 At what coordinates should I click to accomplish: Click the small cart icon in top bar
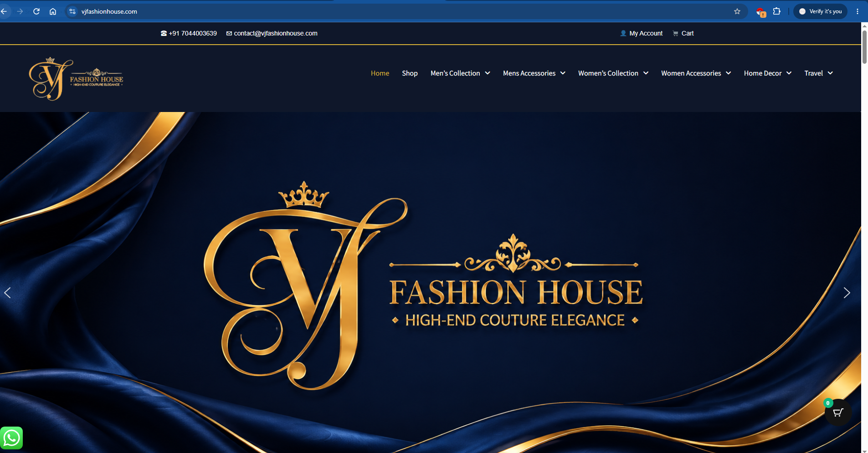point(675,33)
